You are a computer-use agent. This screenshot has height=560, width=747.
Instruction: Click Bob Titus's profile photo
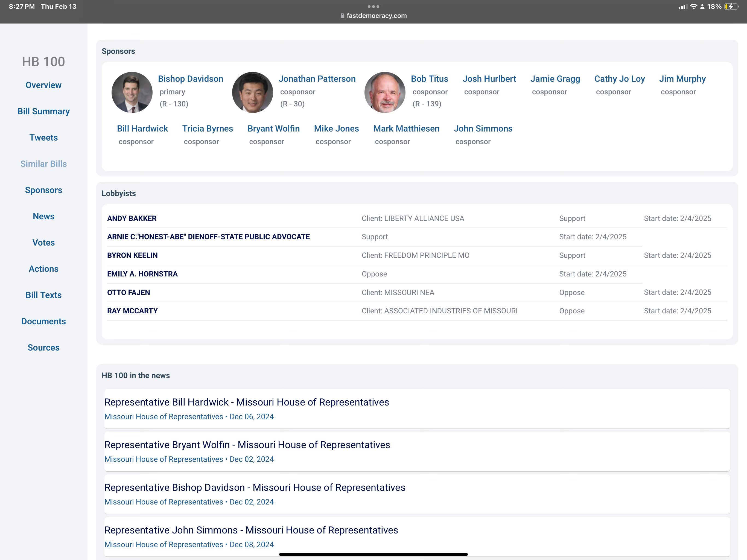click(385, 92)
